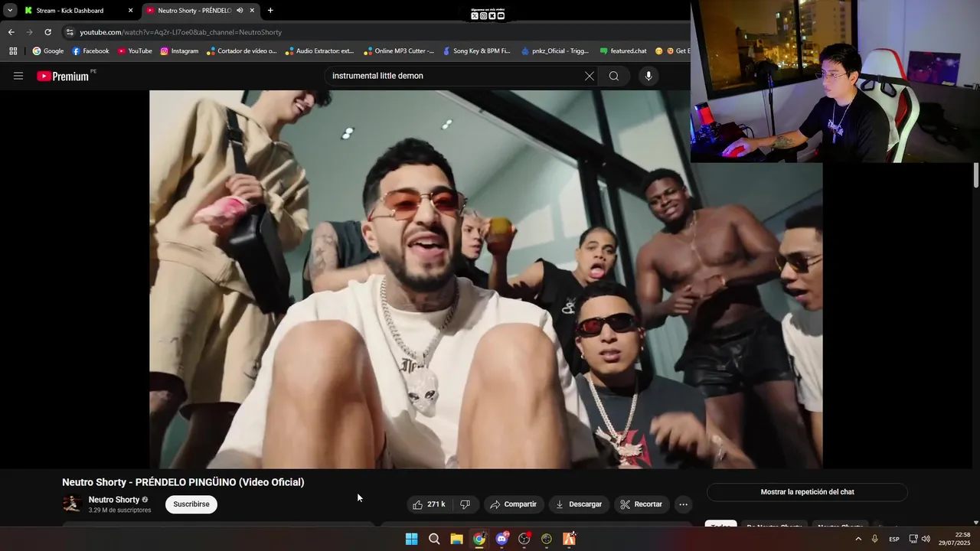980x551 pixels.
Task: Click Mostrar la repetición del chat
Action: click(x=807, y=492)
